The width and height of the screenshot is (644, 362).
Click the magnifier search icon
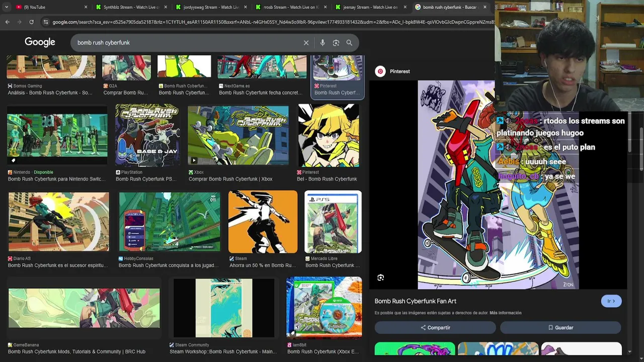tap(349, 43)
